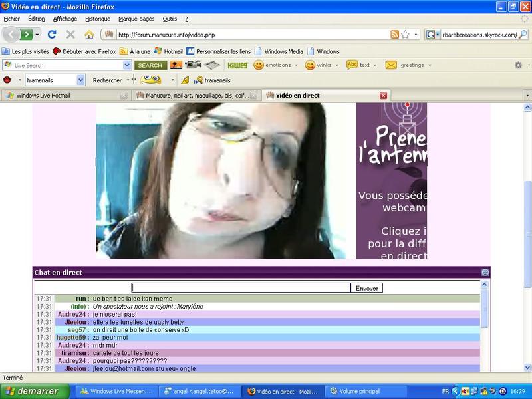532x399 pixels.
Task: Open the toolbar settings gear icon
Action: point(518,65)
